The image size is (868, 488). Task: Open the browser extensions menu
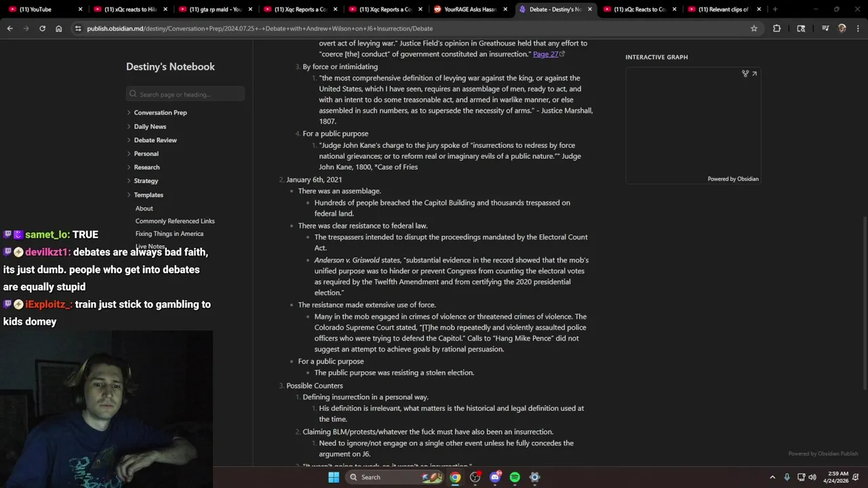tap(776, 28)
